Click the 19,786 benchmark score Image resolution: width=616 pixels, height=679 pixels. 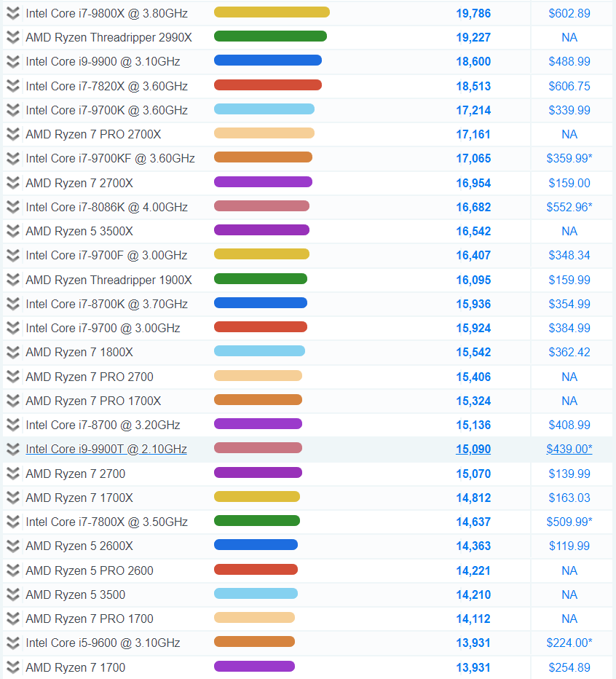point(473,13)
